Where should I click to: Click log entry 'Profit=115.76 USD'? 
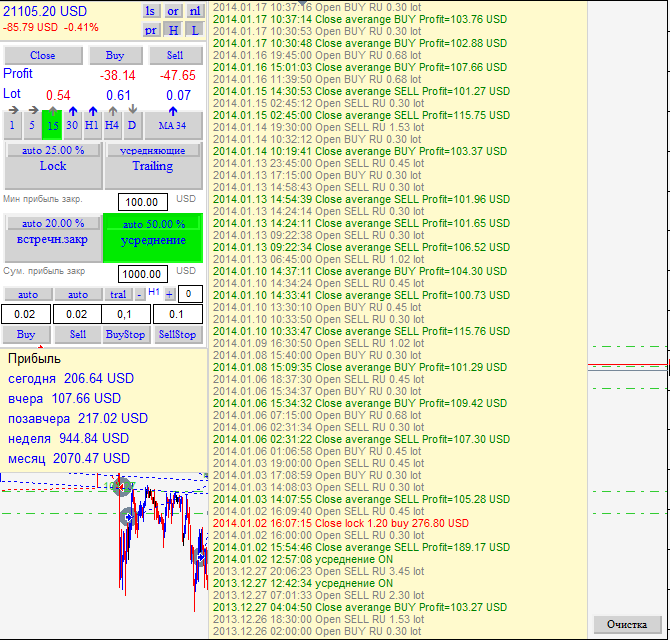tap(361, 331)
